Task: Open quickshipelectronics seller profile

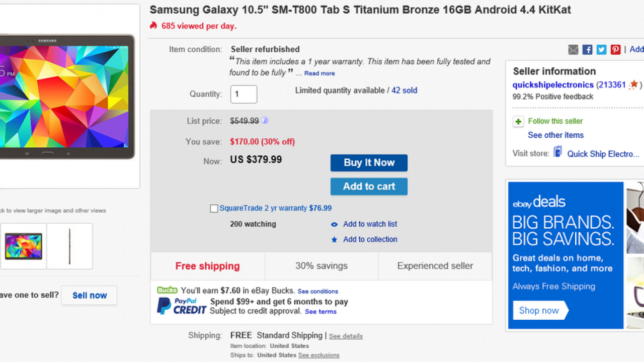Action: (x=553, y=85)
